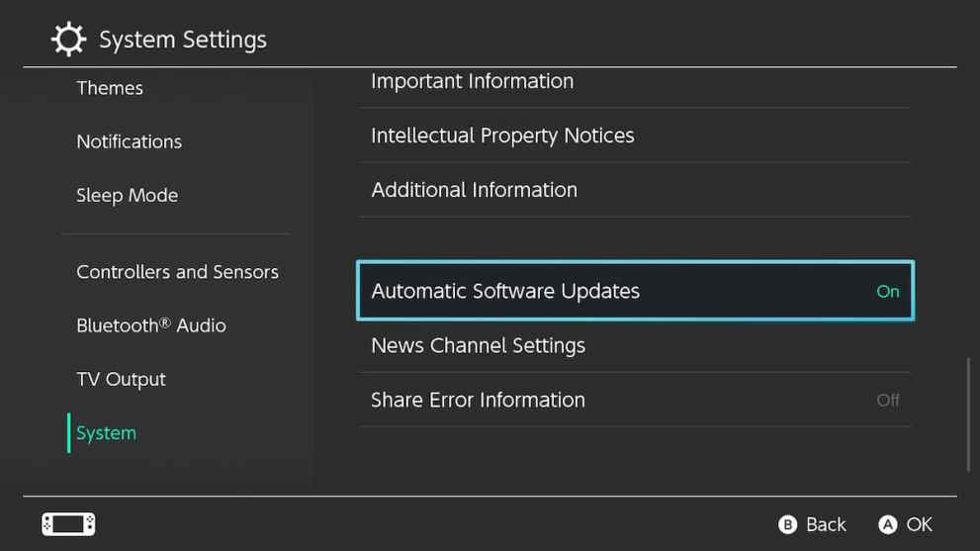The image size is (980, 551).
Task: Toggle the Share Error Information Off value
Action: coord(887,401)
